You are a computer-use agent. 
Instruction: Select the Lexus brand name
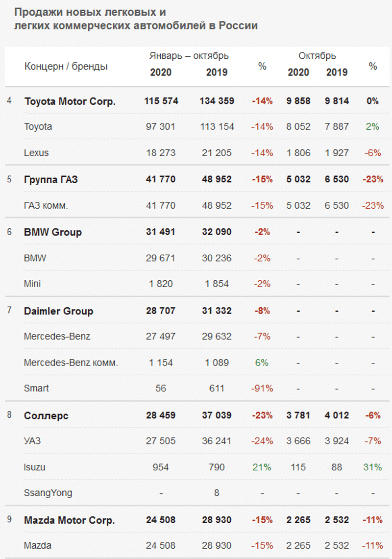37,153
